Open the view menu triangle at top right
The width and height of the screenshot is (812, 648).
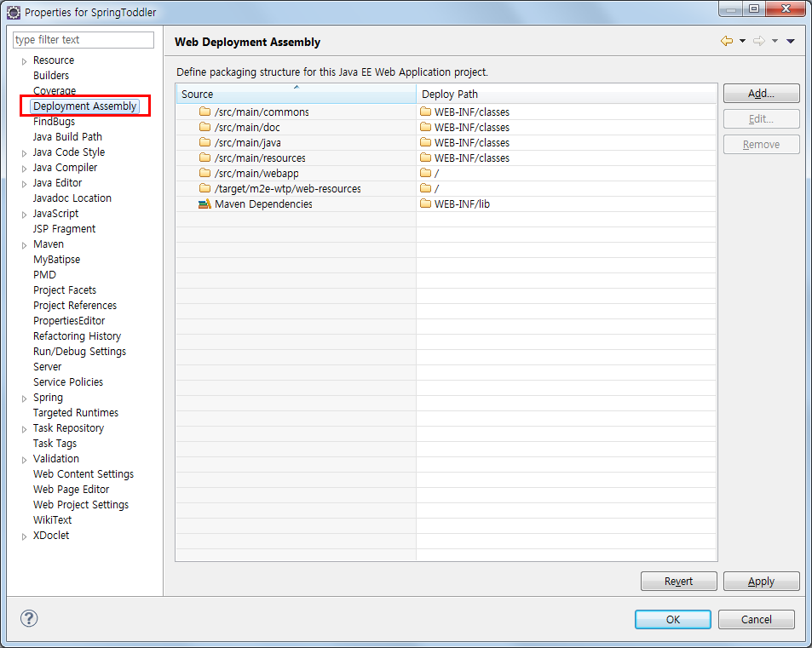click(x=791, y=41)
